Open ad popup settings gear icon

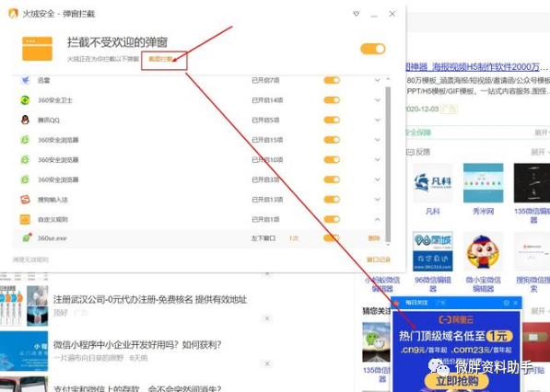tap(506, 303)
